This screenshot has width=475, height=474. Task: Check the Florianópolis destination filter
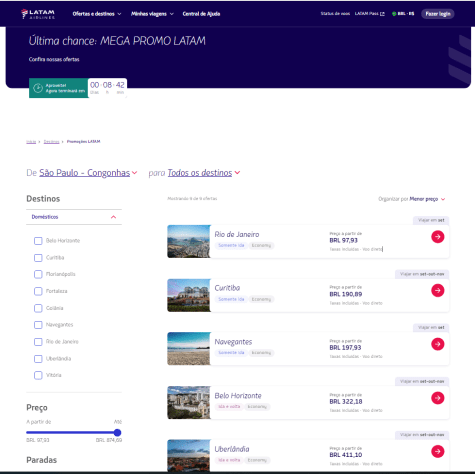click(38, 274)
